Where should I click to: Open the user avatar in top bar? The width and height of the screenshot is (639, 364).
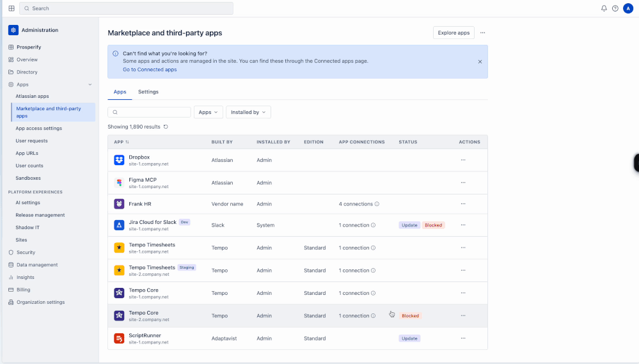click(628, 8)
